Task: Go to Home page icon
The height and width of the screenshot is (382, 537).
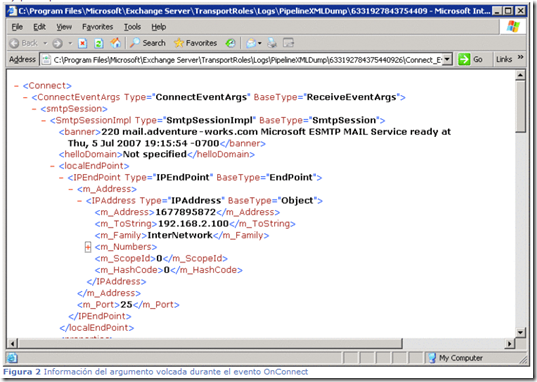Action: click(x=115, y=43)
